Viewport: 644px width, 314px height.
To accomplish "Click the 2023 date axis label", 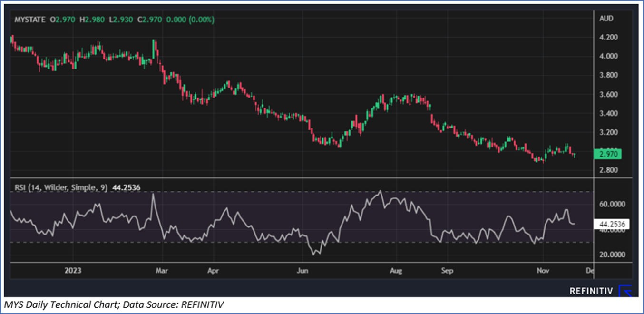I will click(74, 271).
